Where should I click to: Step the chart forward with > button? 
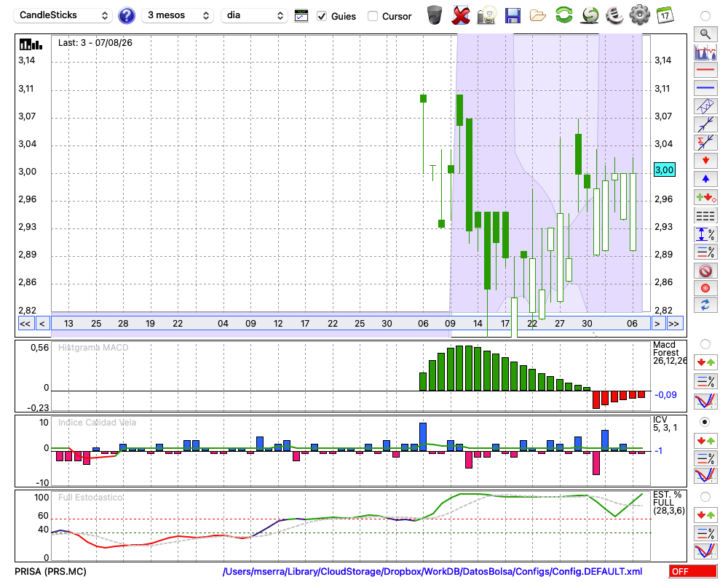tap(657, 324)
